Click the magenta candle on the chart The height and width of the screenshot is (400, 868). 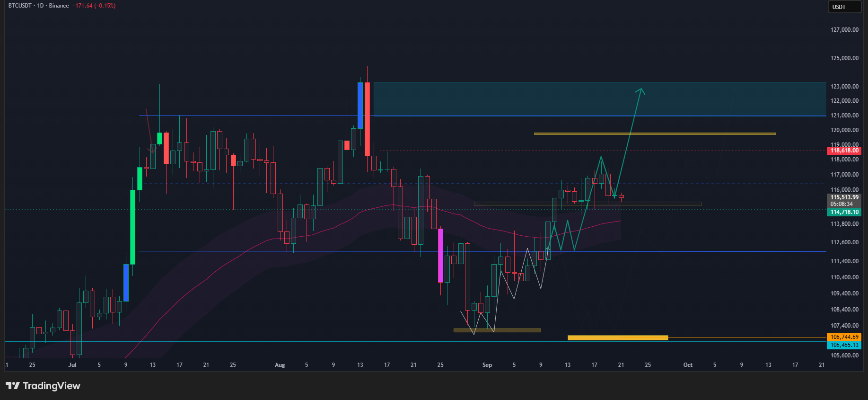pyautogui.click(x=441, y=256)
